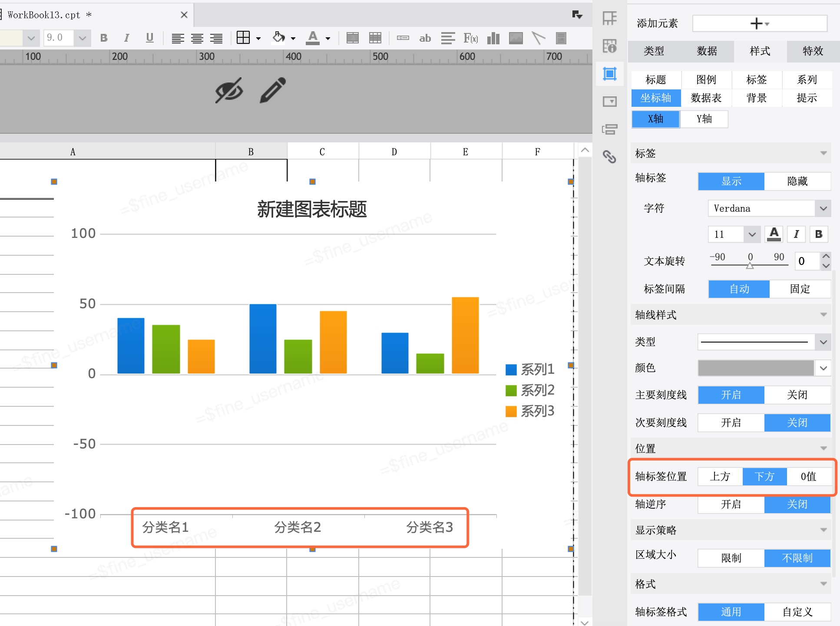Toggle italic in the main toolbar
The image size is (840, 626).
click(126, 38)
